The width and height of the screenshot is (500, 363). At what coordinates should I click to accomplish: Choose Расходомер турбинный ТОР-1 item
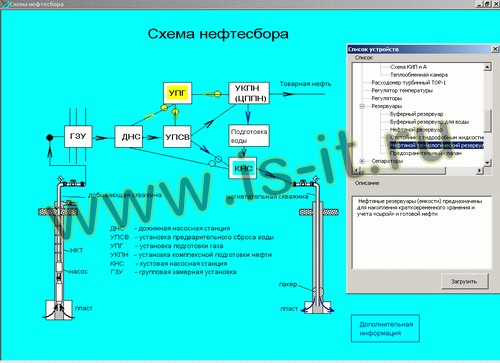point(409,83)
